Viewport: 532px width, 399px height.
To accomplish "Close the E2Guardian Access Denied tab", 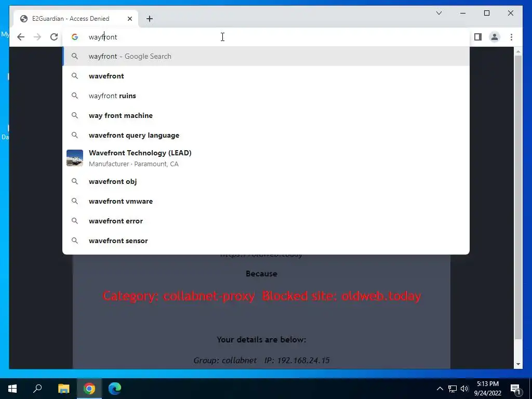I will click(x=129, y=19).
